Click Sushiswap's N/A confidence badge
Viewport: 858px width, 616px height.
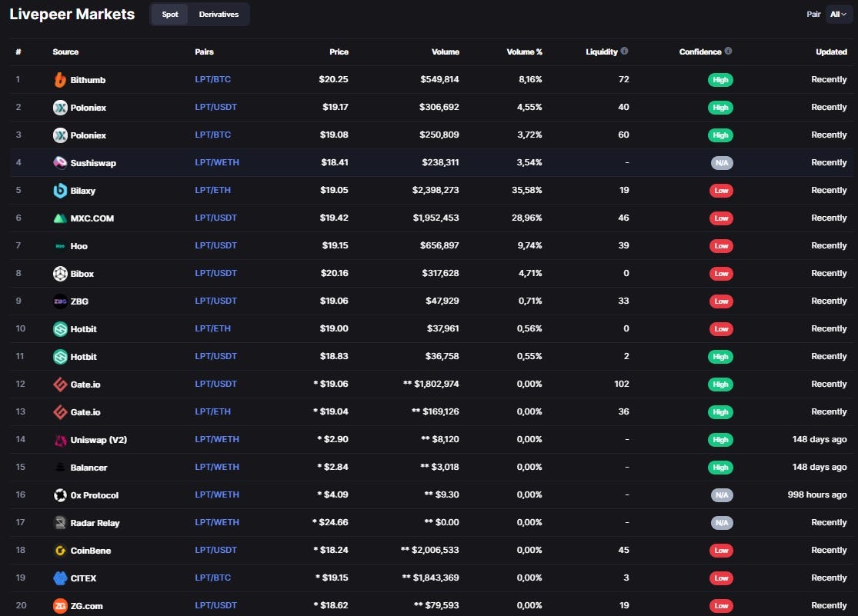(x=722, y=163)
